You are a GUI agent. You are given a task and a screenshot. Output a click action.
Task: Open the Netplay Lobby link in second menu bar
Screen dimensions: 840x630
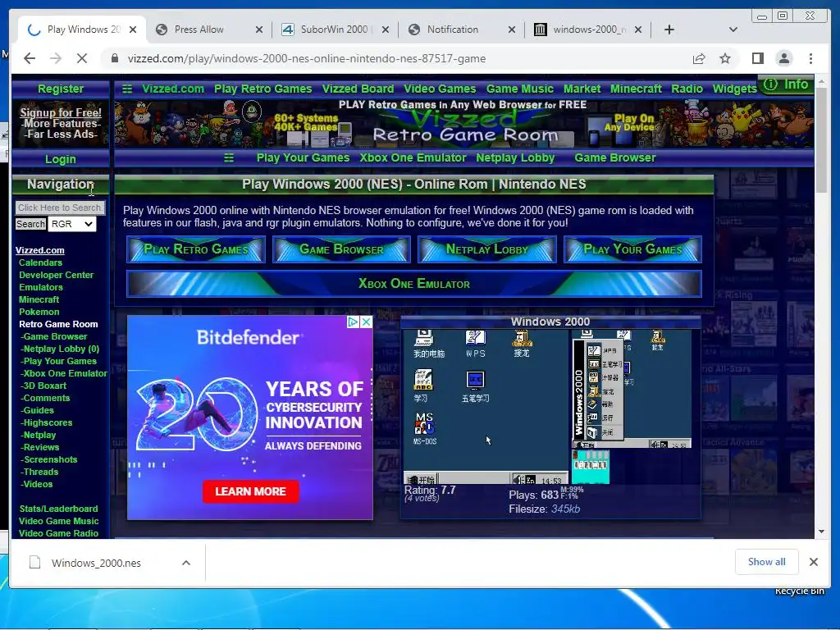[x=515, y=158]
